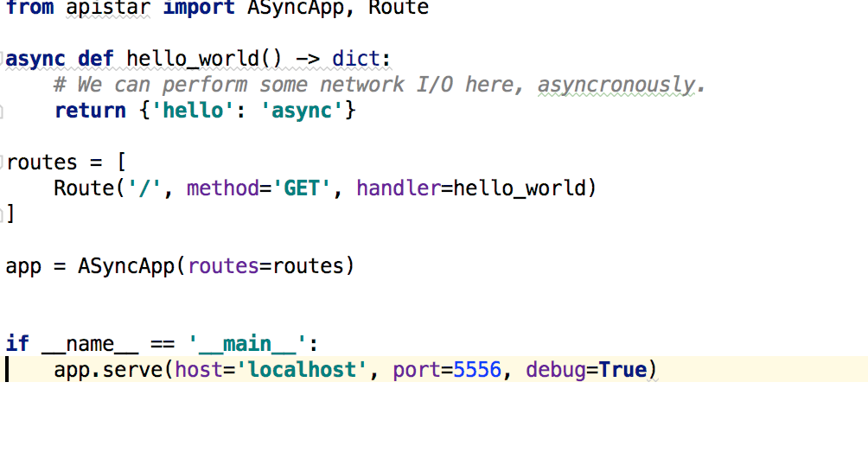
Task: Click the misspelled word "asyncronously" in the comment
Action: 616,85
